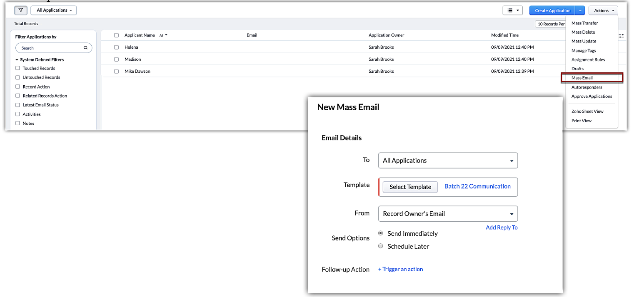Select the Send Immediately radio option
Viewport: 644px width, 297px height.
click(x=380, y=233)
